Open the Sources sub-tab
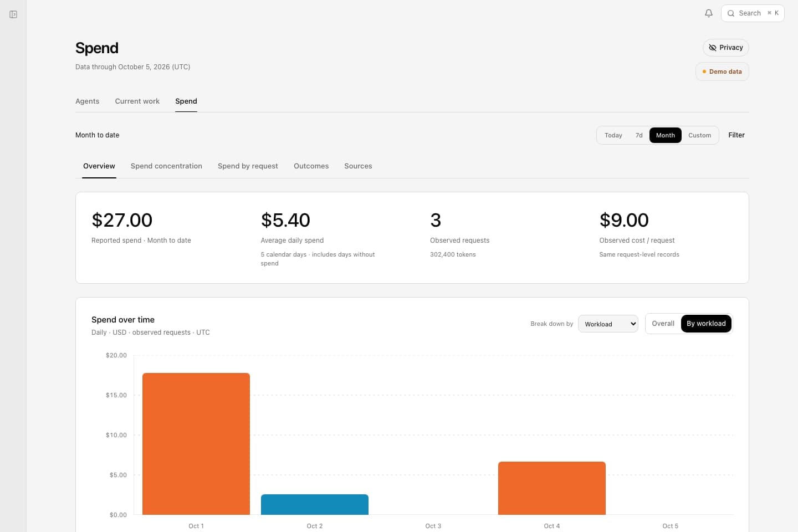 (x=358, y=166)
